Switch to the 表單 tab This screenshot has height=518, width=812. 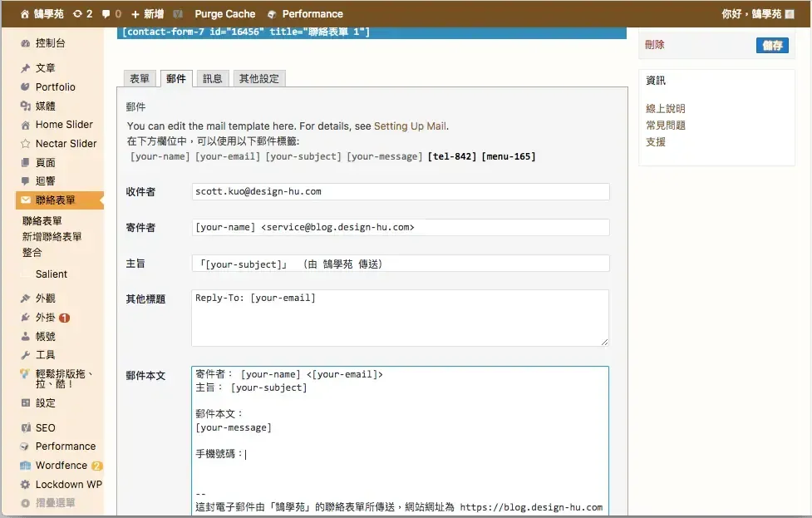pos(140,79)
